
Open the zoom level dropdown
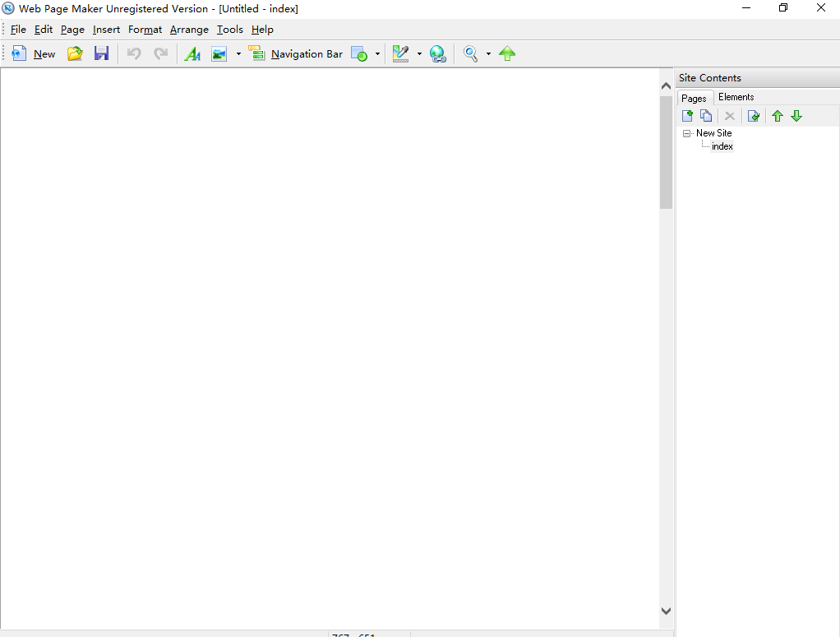pyautogui.click(x=488, y=53)
